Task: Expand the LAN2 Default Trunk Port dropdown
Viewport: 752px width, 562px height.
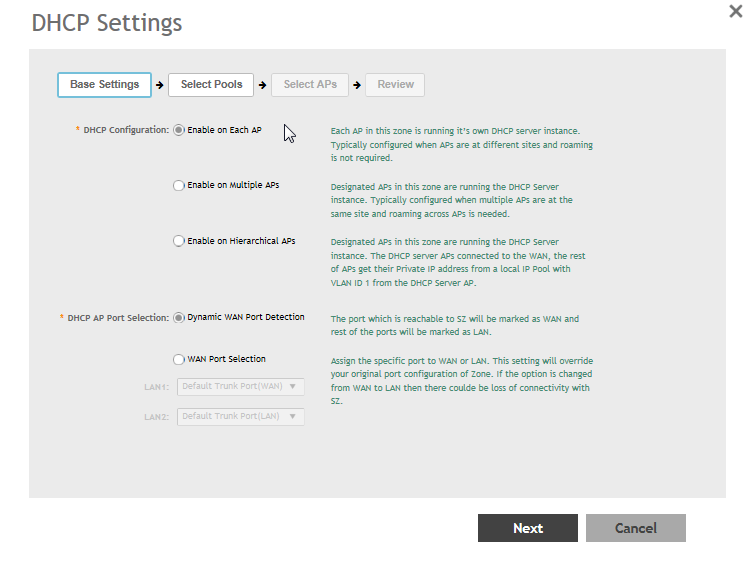Action: pyautogui.click(x=240, y=416)
